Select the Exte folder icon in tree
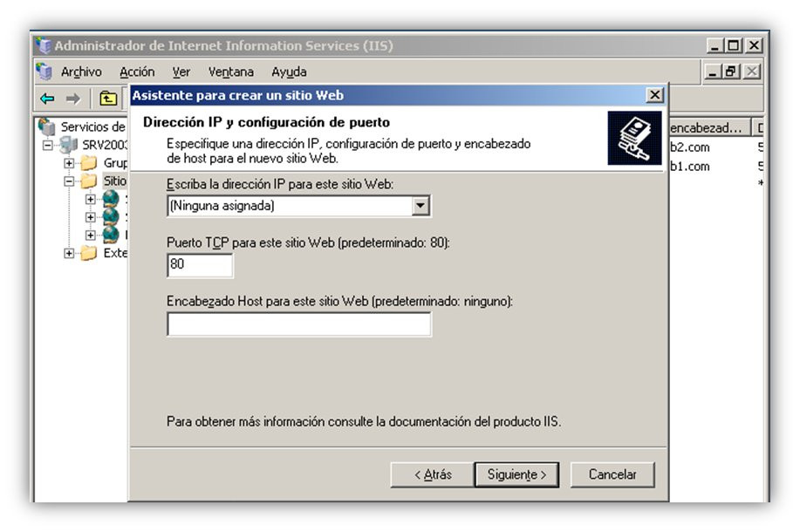Viewport: 800px width, 532px height. [x=89, y=253]
